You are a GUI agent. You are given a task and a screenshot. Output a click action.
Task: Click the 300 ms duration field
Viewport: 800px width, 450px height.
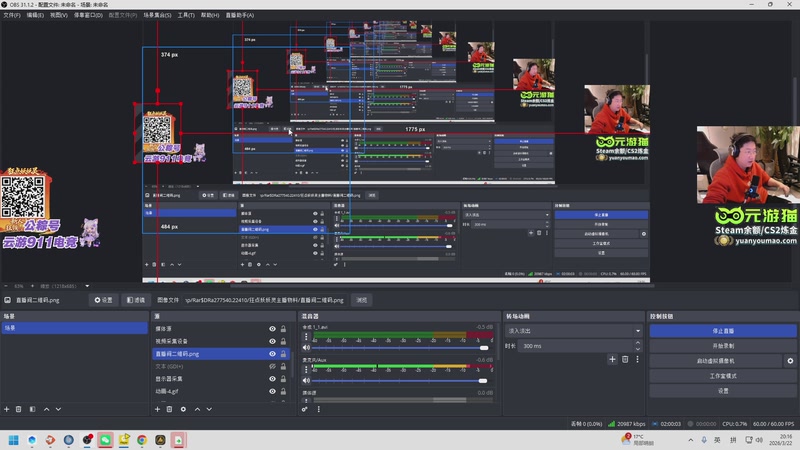click(576, 346)
